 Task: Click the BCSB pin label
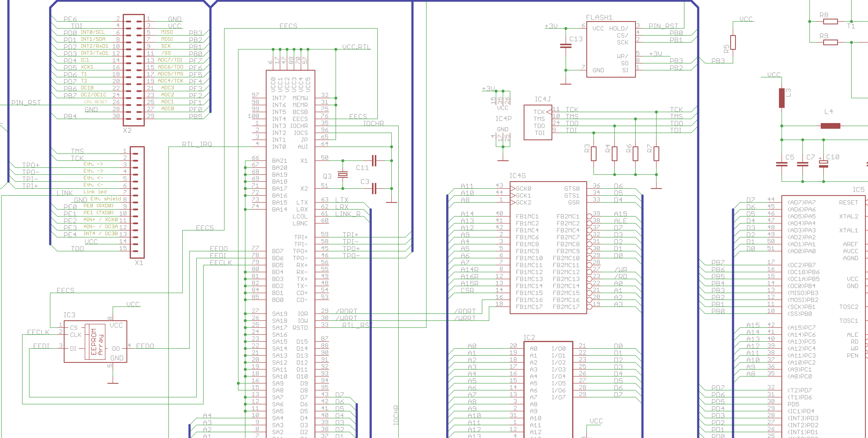[x=300, y=112]
